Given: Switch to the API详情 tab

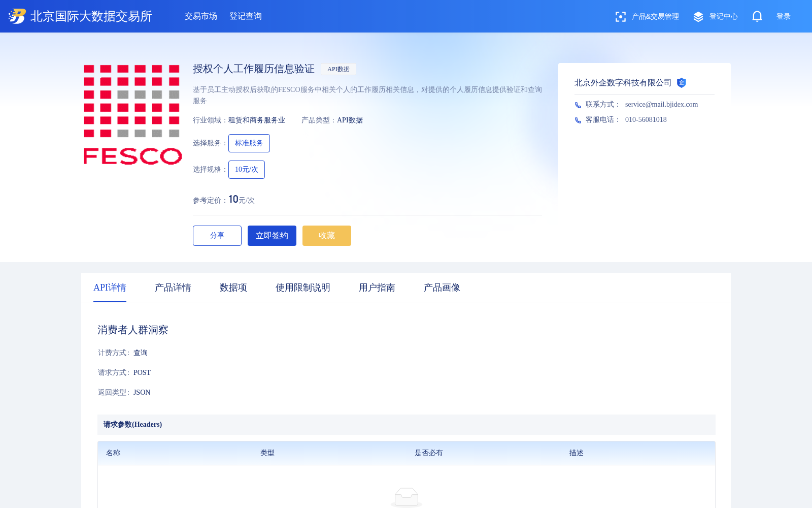Looking at the screenshot, I should pyautogui.click(x=110, y=288).
